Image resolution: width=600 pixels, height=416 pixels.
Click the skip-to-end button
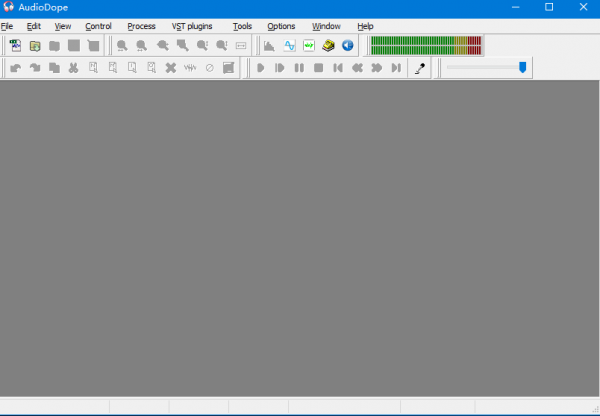(396, 68)
